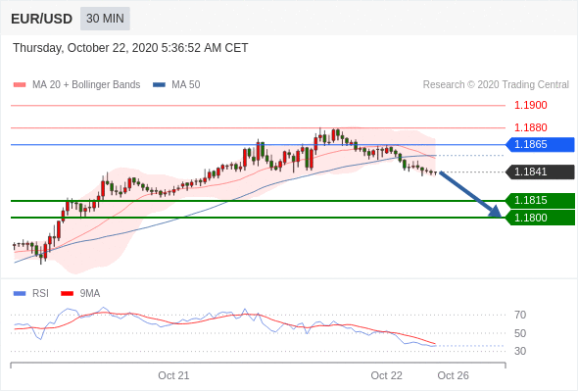The width and height of the screenshot is (578, 392).
Task: Click the RSI 30 level label
Action: pos(520,351)
